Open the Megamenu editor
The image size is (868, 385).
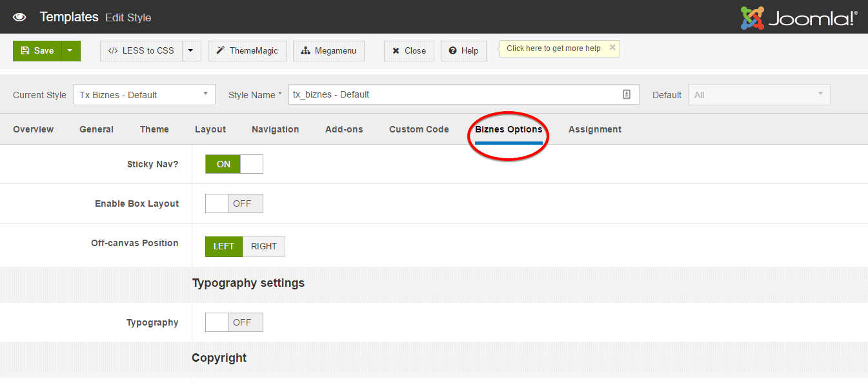coord(328,51)
